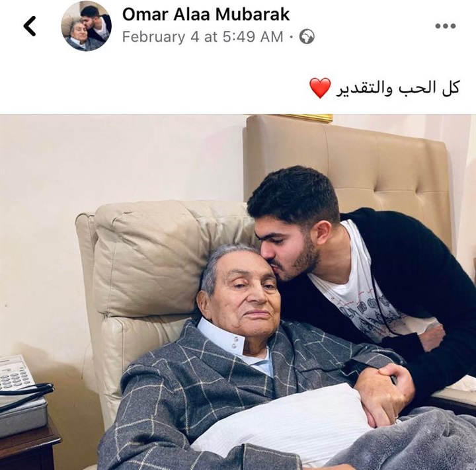Click the globe public privacy icon

point(307,37)
